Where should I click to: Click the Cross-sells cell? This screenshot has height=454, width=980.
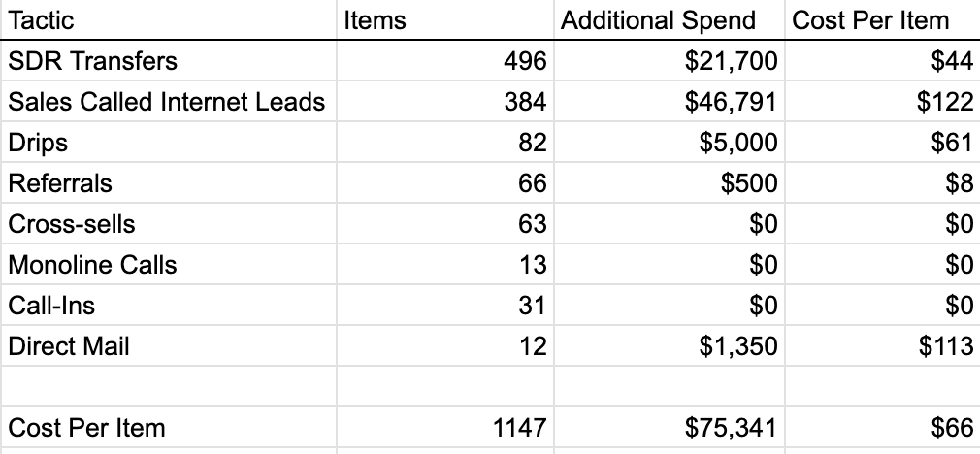point(169,223)
